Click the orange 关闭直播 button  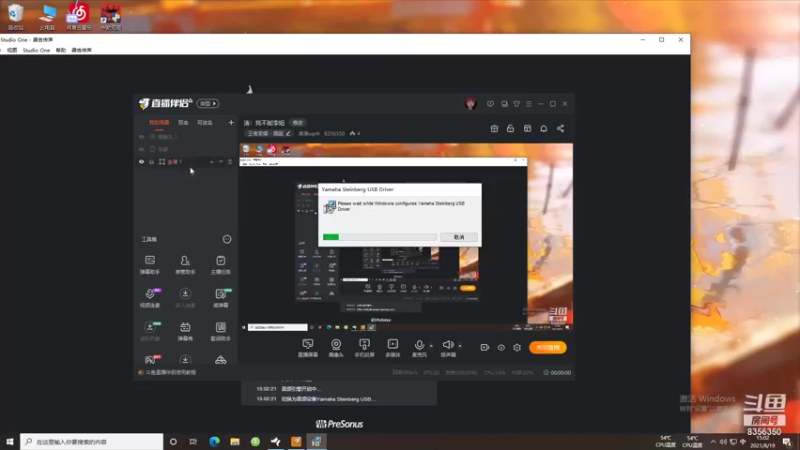547,347
